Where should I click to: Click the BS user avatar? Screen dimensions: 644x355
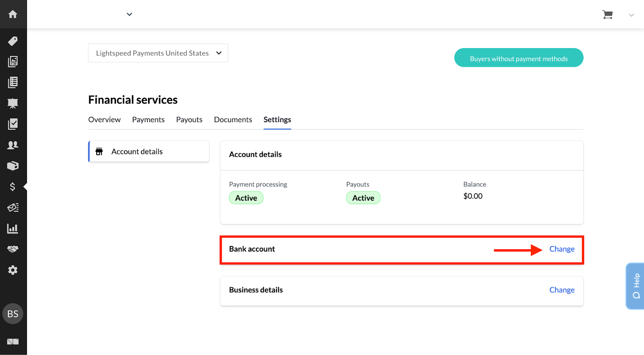tap(13, 314)
